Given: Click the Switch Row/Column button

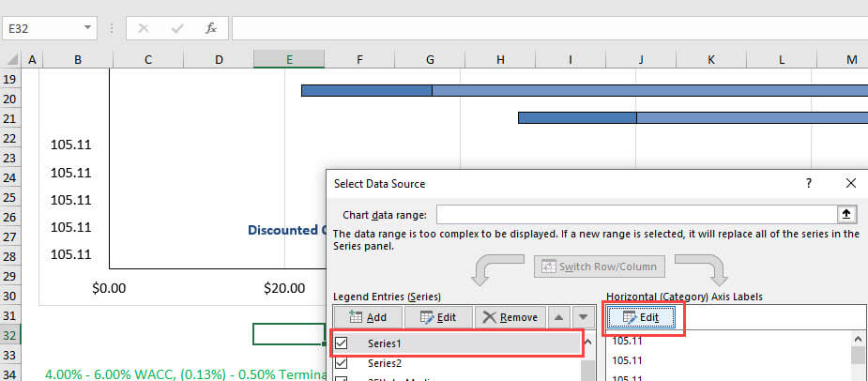Looking at the screenshot, I should [x=600, y=266].
